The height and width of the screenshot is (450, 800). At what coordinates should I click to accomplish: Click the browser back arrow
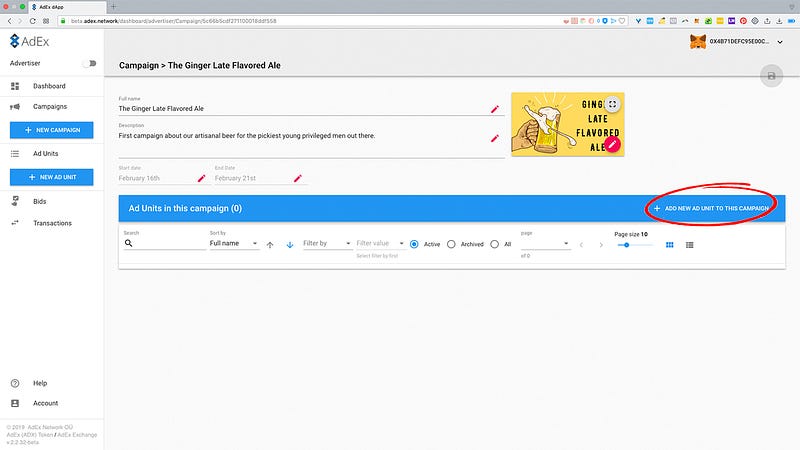tap(9, 21)
